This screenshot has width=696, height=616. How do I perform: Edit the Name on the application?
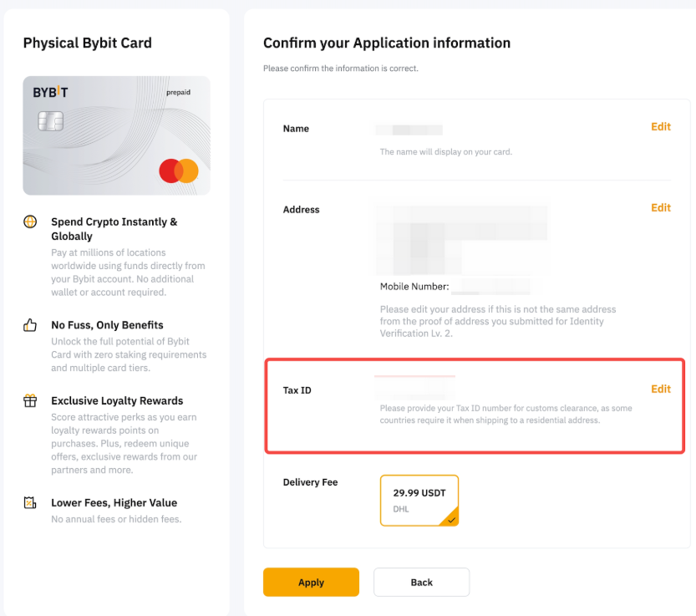coord(660,127)
